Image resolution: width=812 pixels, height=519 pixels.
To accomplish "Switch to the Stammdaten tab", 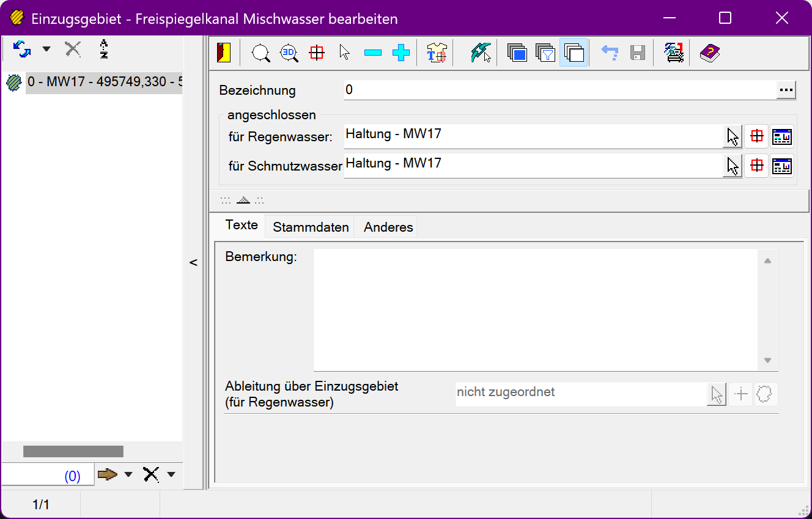I will (x=311, y=227).
